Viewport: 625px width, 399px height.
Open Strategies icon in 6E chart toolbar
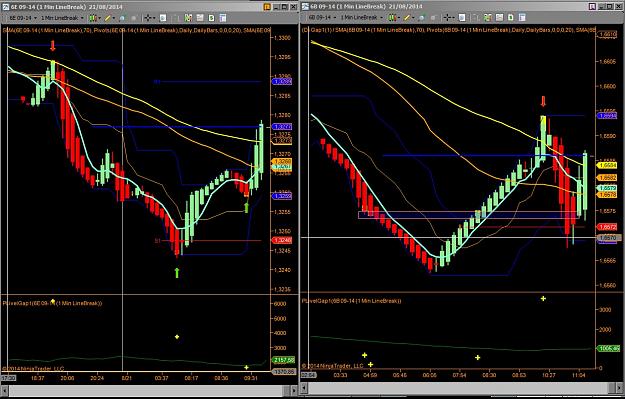[211, 18]
